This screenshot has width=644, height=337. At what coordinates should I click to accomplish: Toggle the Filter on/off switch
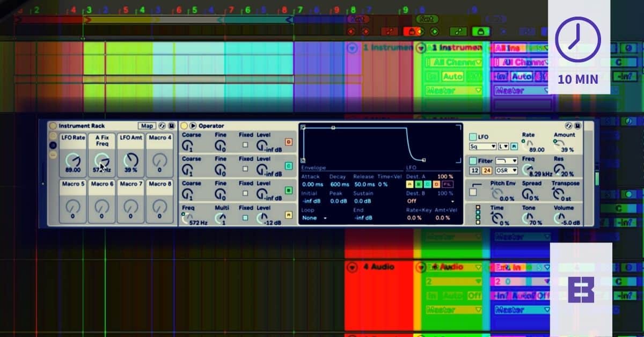pyautogui.click(x=473, y=160)
